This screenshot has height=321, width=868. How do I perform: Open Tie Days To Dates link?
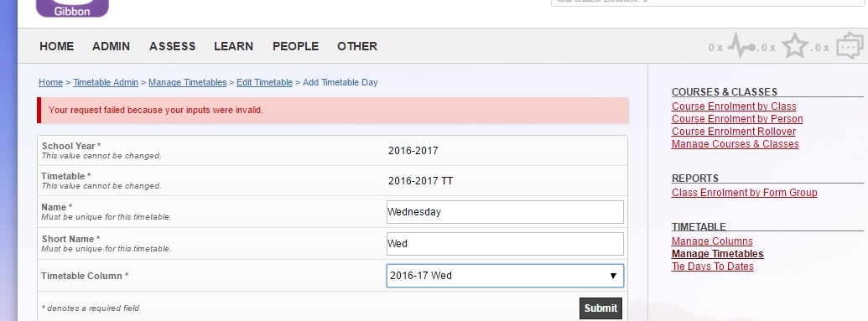click(x=713, y=267)
